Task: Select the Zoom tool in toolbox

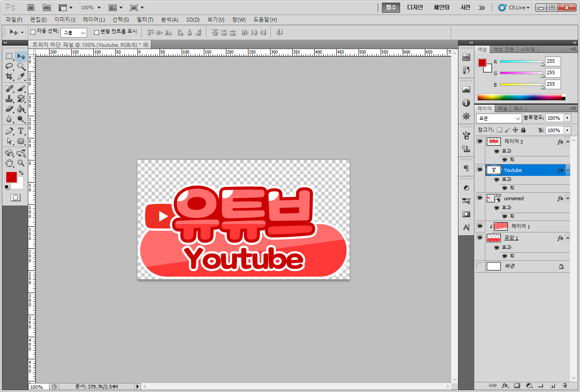Action: pos(21,163)
